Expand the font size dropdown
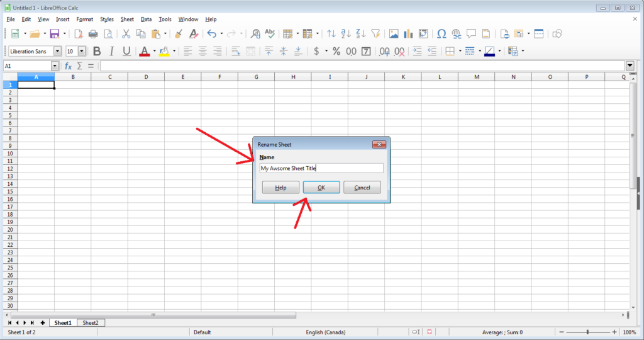The width and height of the screenshot is (644, 340). [x=82, y=51]
